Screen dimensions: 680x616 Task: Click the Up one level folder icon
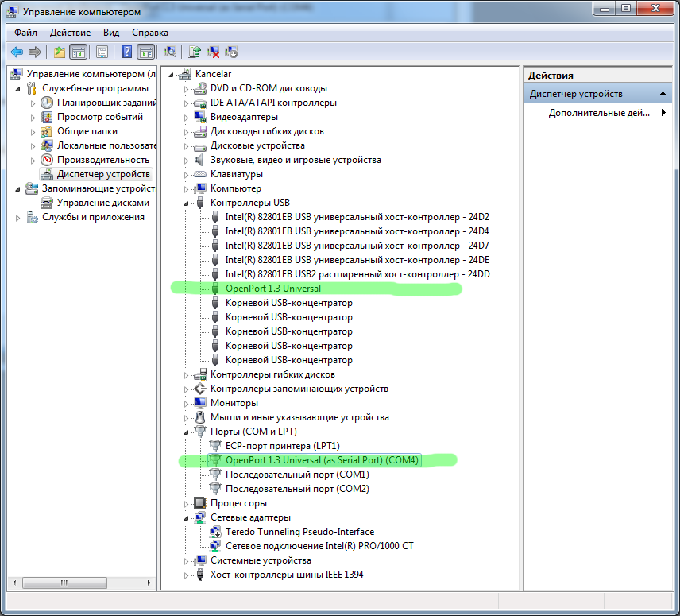(x=60, y=52)
